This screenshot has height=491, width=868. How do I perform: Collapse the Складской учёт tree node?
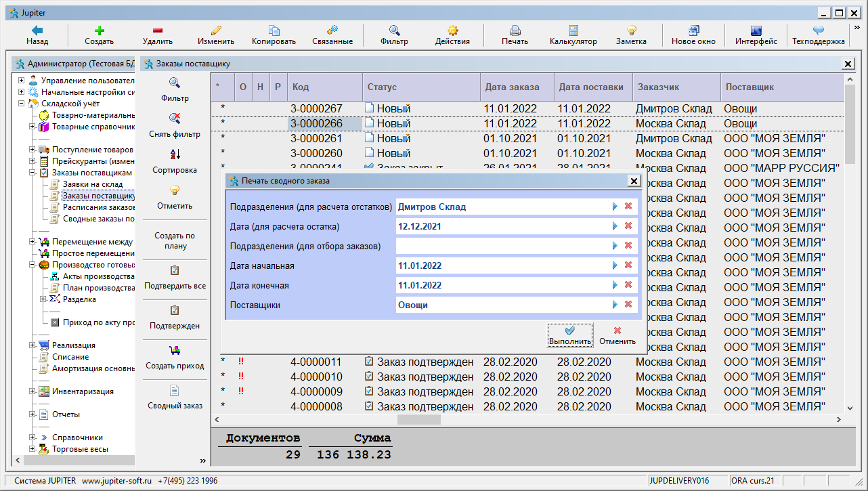[22, 104]
